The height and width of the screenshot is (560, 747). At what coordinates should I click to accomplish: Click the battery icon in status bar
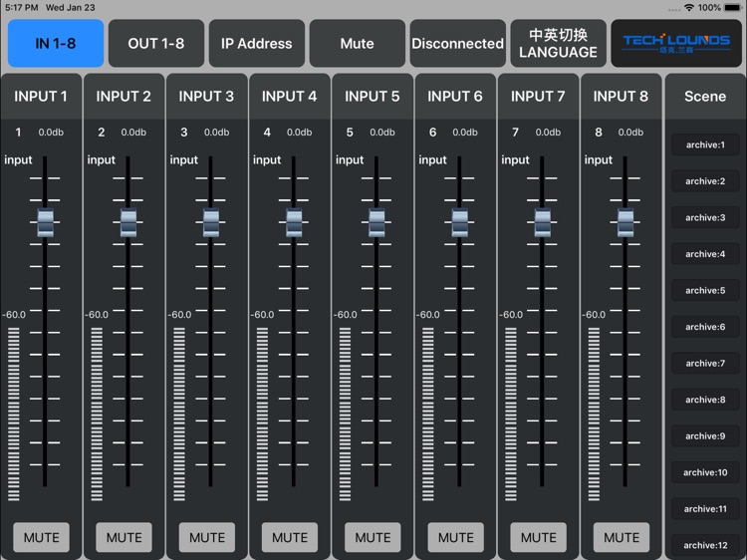click(x=733, y=8)
